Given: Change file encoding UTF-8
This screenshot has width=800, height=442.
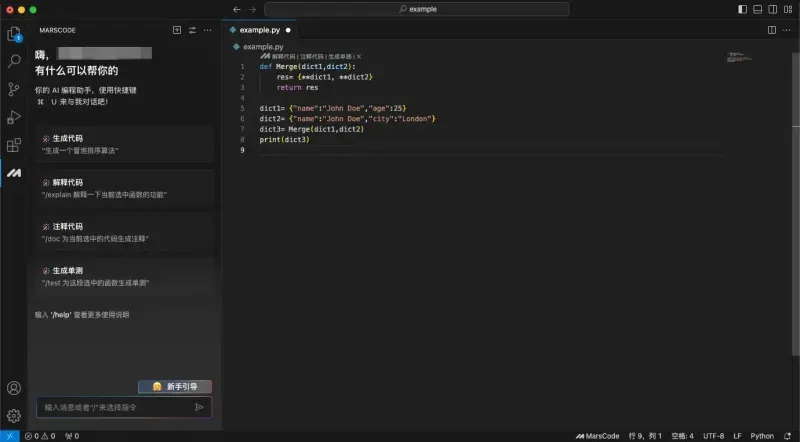Looking at the screenshot, I should tap(713, 436).
